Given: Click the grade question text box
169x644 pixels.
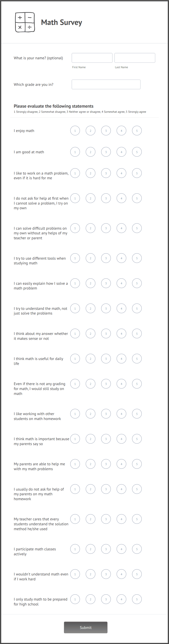Looking at the screenshot, I should 106,84.
